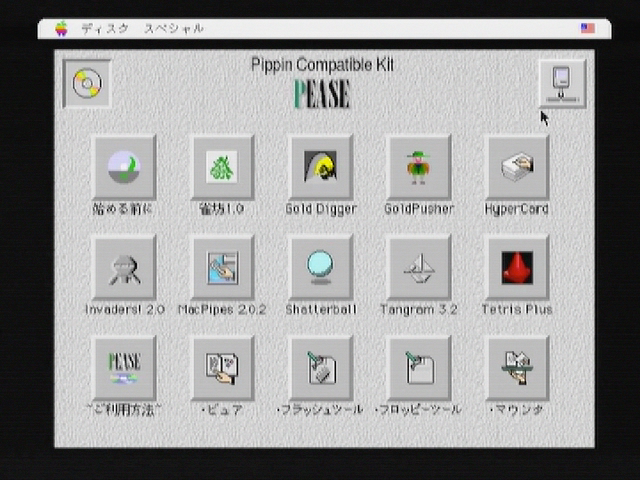This screenshot has width=640, height=480.
Task: Open the 始める前に globe icon
Action: pos(124,167)
